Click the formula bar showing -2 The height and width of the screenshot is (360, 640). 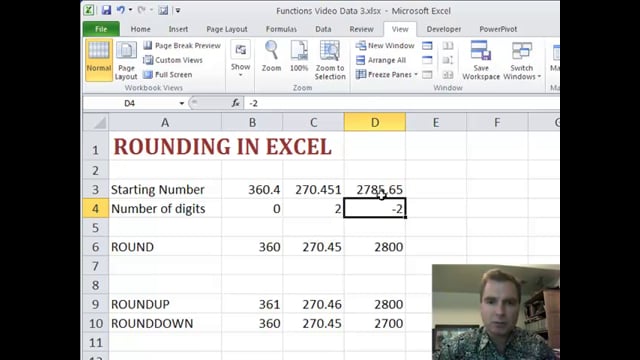(402, 103)
